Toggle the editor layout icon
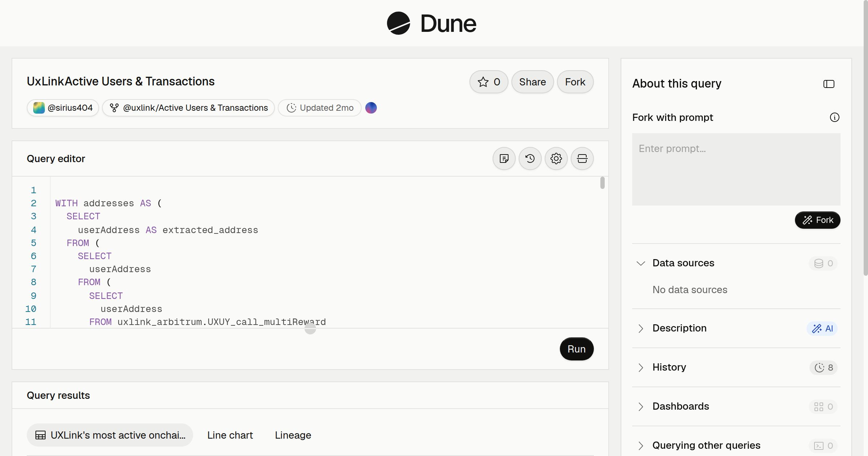Screen dimensions: 868x456 click(x=582, y=159)
